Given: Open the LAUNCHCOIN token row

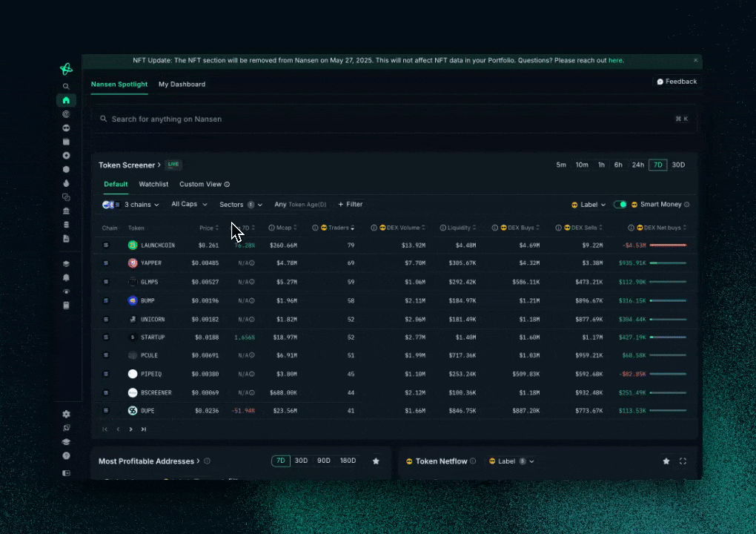Looking at the screenshot, I should pyautogui.click(x=394, y=245).
